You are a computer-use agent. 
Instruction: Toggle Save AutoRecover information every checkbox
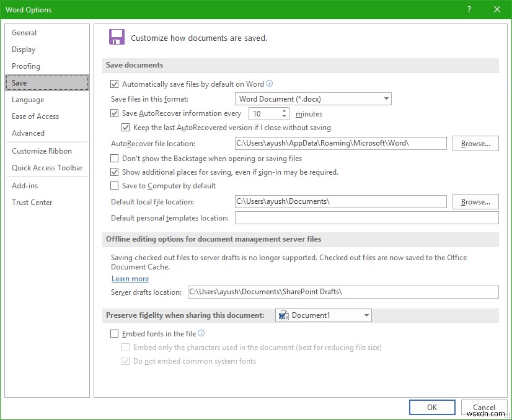pyautogui.click(x=115, y=113)
